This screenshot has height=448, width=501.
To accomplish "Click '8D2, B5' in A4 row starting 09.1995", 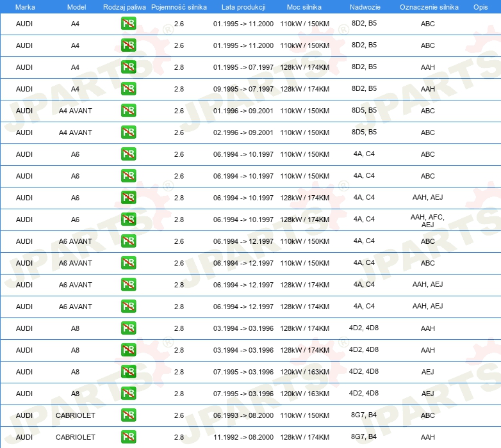I will [x=364, y=88].
